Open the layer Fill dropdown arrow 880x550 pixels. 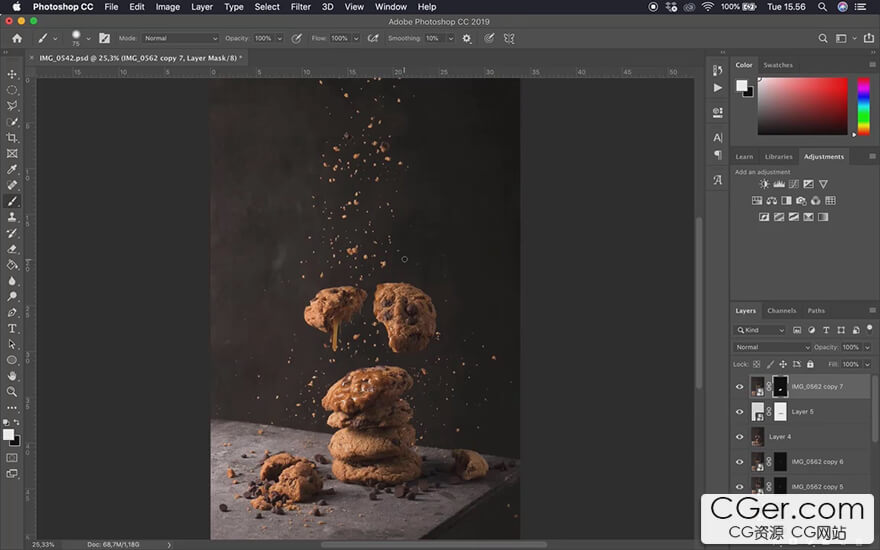tap(867, 364)
